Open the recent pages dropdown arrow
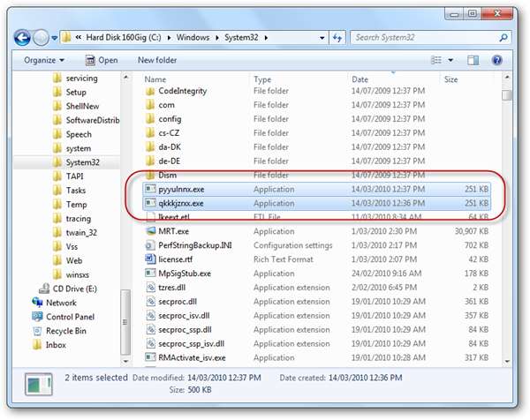The width and height of the screenshot is (530, 420). click(55, 38)
